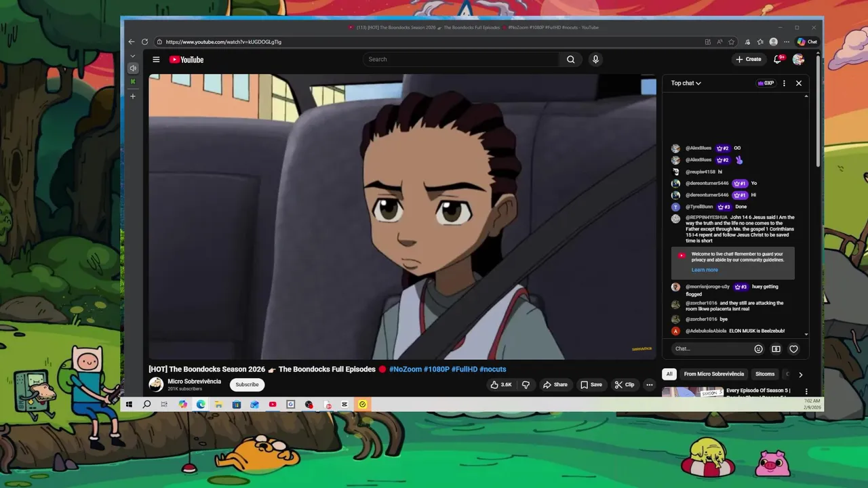Select From Micro Sobrevivência chip
868x488 pixels.
714,374
